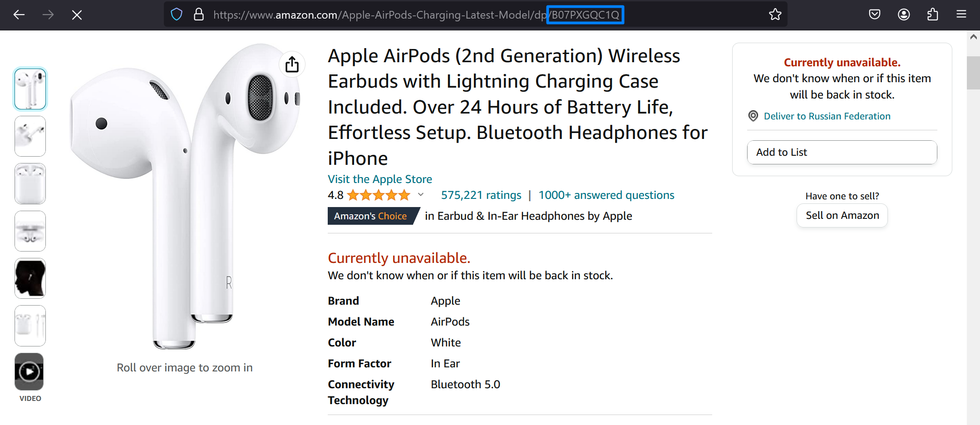Open the Firefox account icon
Viewport: 980px width, 425px height.
click(903, 15)
